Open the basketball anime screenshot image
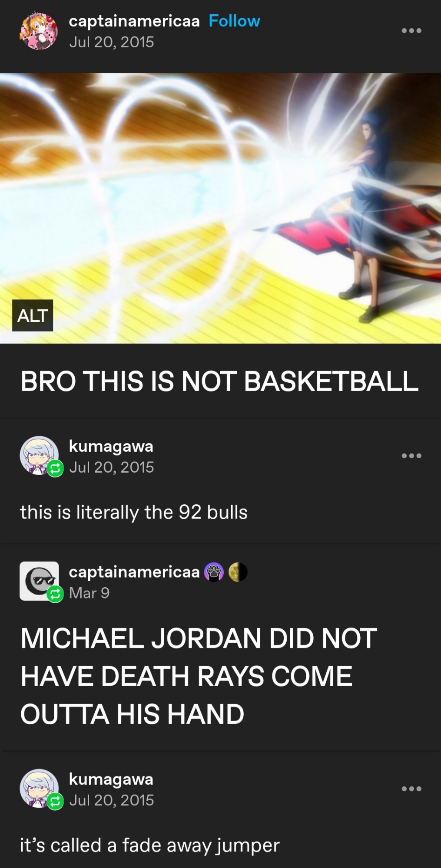 pos(220,208)
